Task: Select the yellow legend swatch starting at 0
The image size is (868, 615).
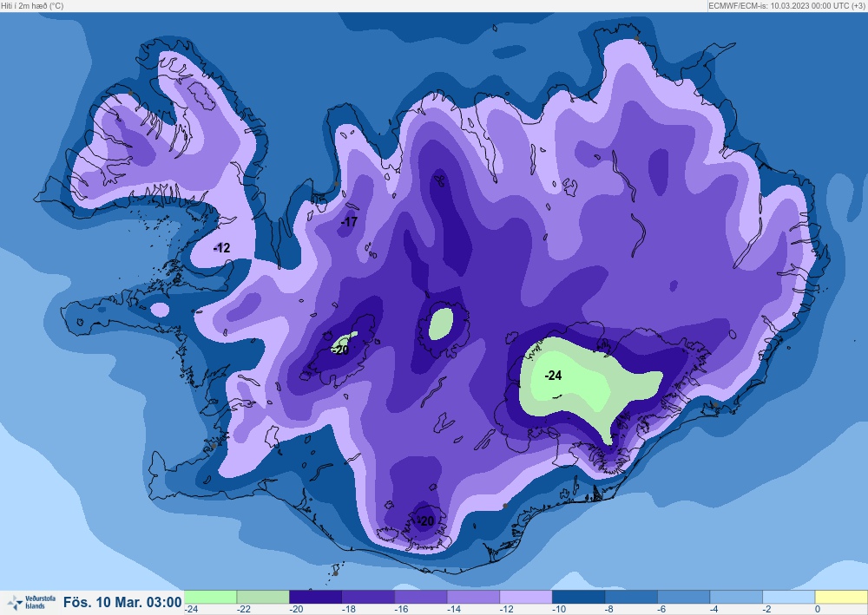Action: tap(841, 597)
